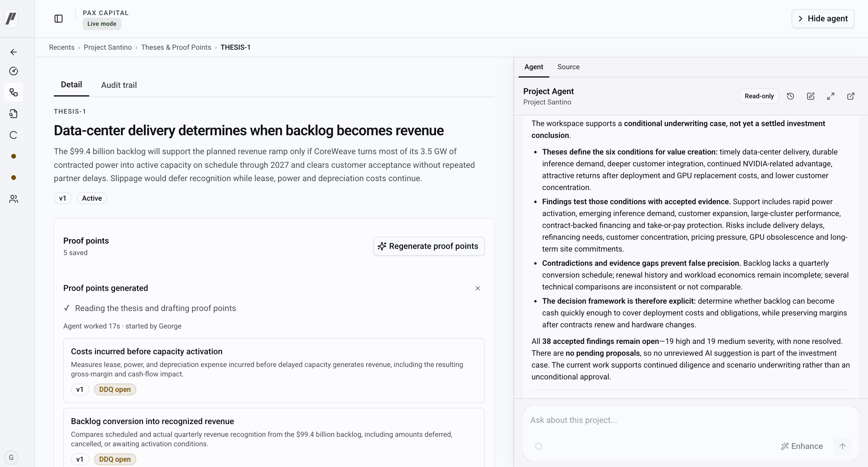The image size is (868, 467).
Task: Click the 5 saved count text
Action: point(75,252)
